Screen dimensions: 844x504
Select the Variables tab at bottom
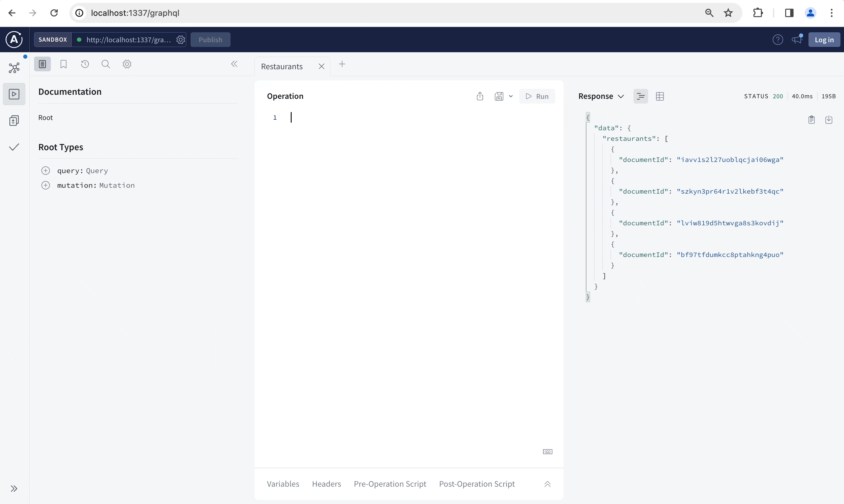[x=283, y=483]
